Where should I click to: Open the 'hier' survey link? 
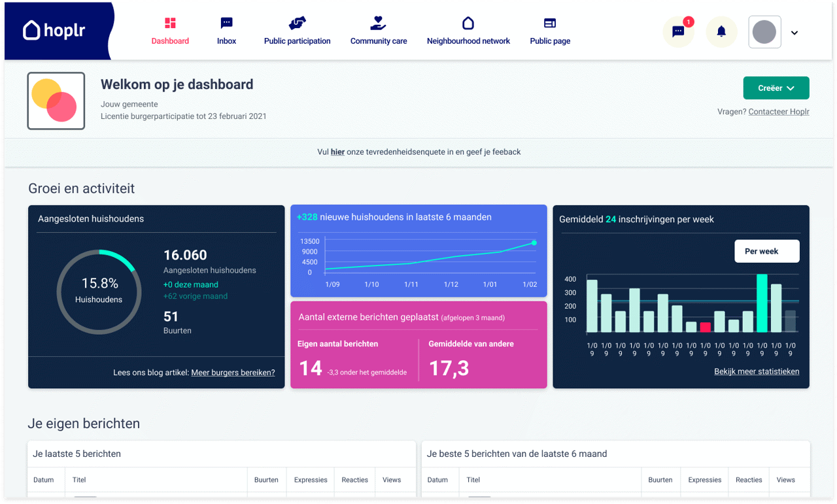(337, 152)
